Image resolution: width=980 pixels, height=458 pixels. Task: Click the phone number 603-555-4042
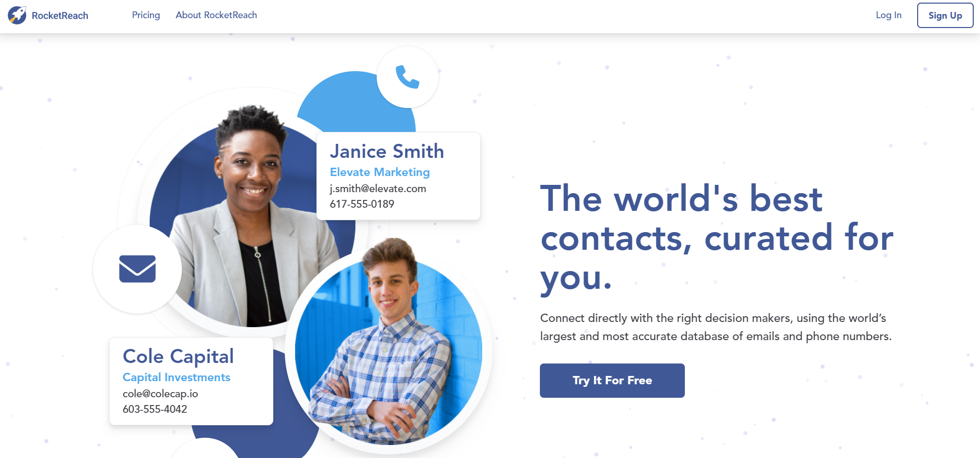pos(155,409)
